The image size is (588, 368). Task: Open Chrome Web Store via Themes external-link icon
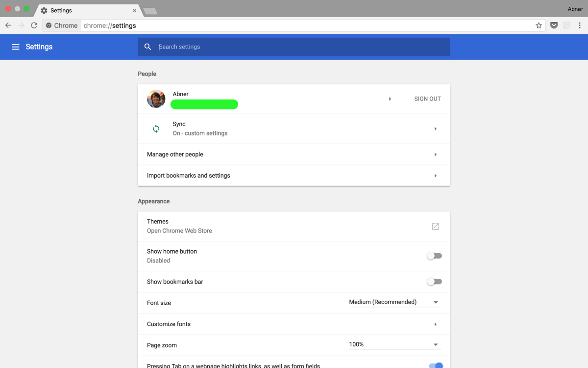435,226
